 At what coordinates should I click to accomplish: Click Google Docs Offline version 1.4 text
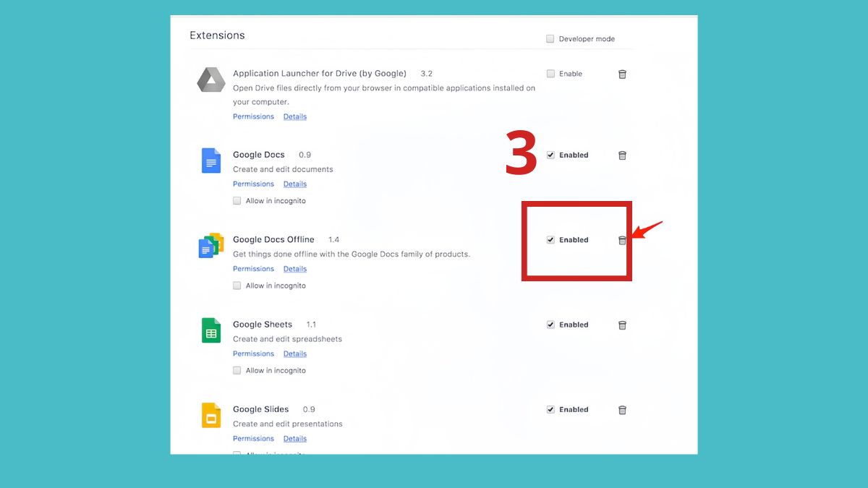pyautogui.click(x=333, y=239)
